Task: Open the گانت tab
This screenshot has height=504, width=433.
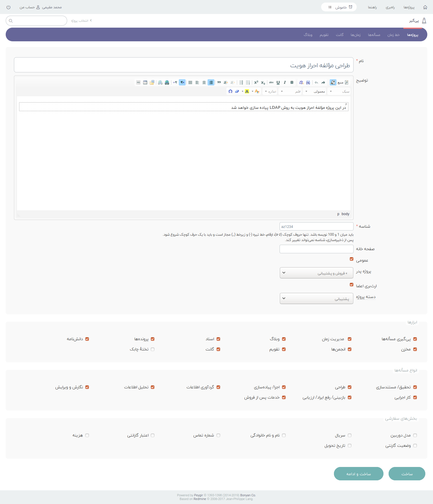Action: (x=340, y=35)
